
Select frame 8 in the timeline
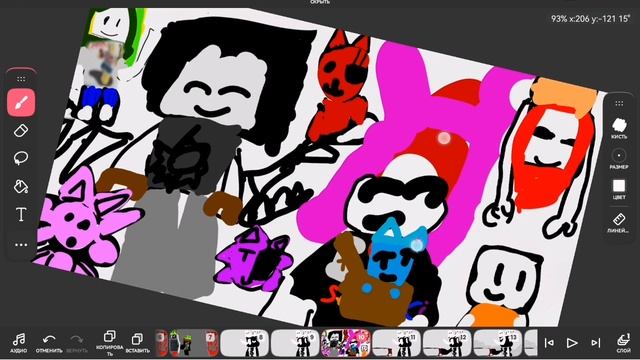(x=244, y=343)
